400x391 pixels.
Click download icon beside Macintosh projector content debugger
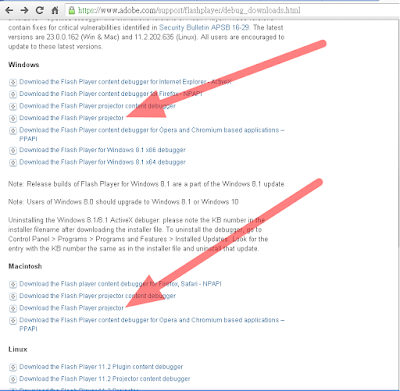click(x=13, y=296)
